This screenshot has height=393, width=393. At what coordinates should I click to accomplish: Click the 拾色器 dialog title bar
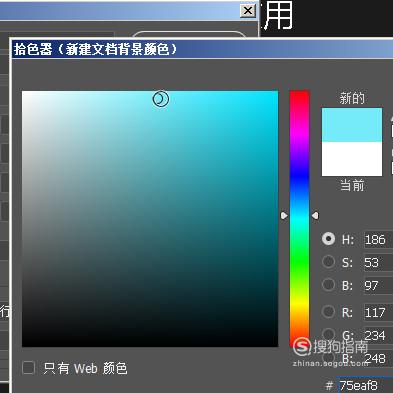pyautogui.click(x=202, y=49)
